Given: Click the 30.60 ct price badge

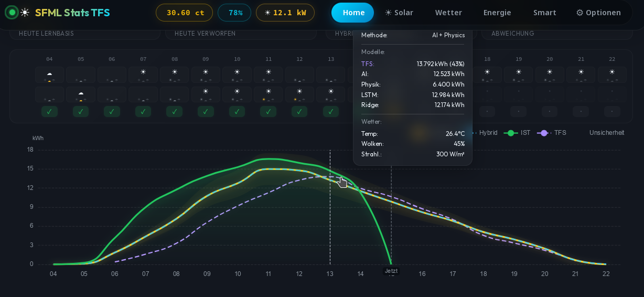Looking at the screenshot, I should coord(185,13).
